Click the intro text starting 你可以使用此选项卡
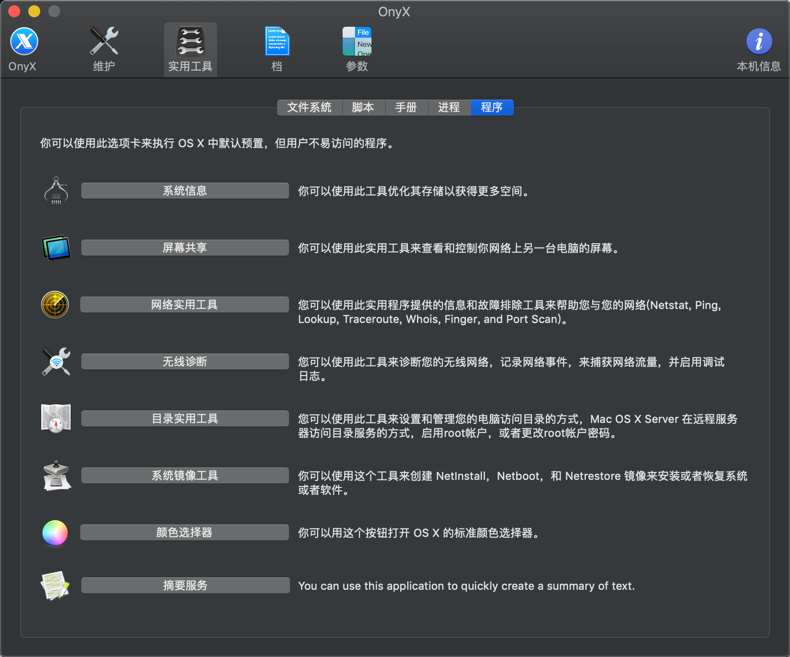The image size is (790, 657). (217, 144)
